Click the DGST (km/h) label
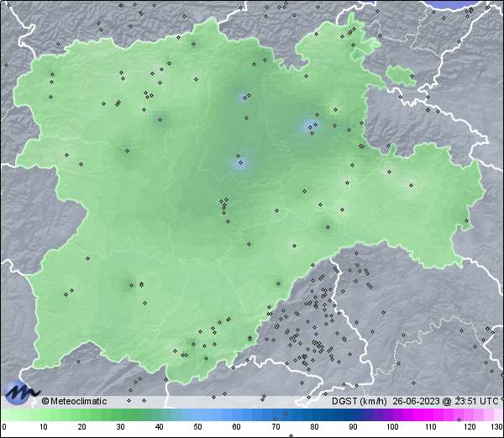The height and width of the screenshot is (438, 504). (360, 401)
